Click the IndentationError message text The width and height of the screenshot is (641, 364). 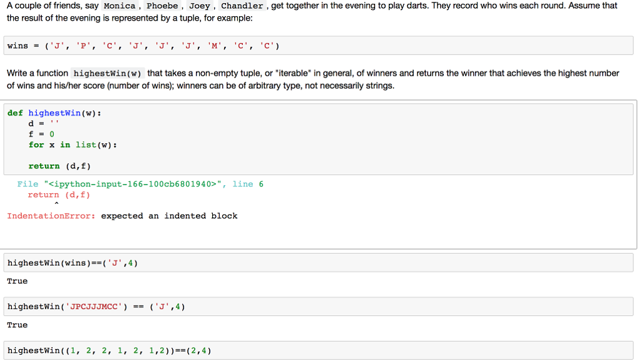[122, 216]
